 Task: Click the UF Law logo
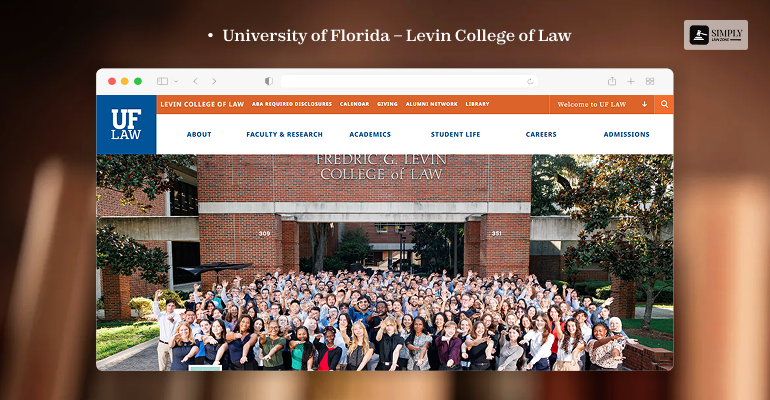[x=126, y=125]
